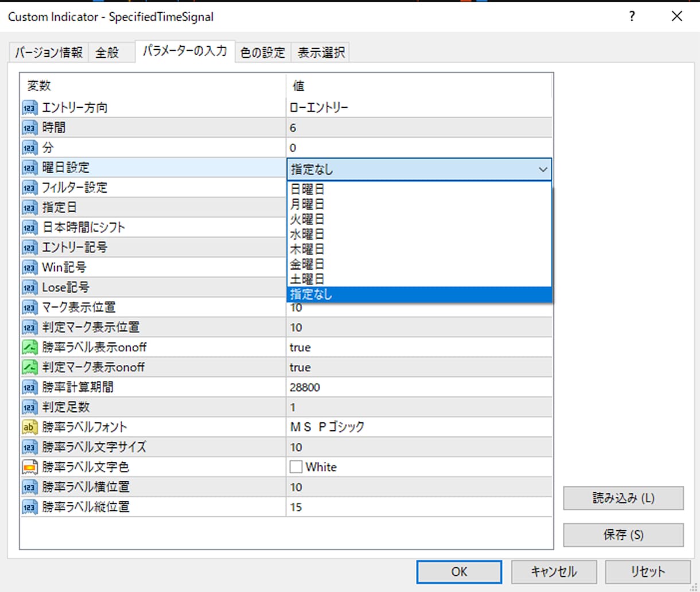The image size is (700, 592).
Task: Click the リセット button
Action: click(x=648, y=572)
